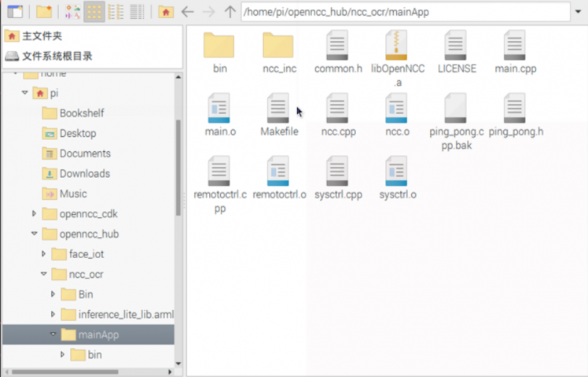Screen dimensions: 588x377
Task: Select the ncc.cpp file
Action: [x=338, y=115]
